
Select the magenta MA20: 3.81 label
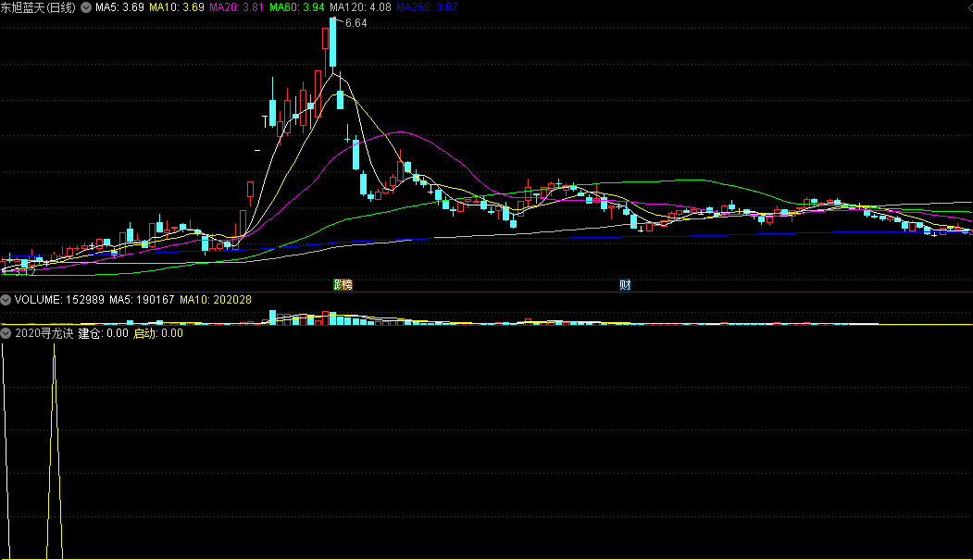click(x=236, y=7)
